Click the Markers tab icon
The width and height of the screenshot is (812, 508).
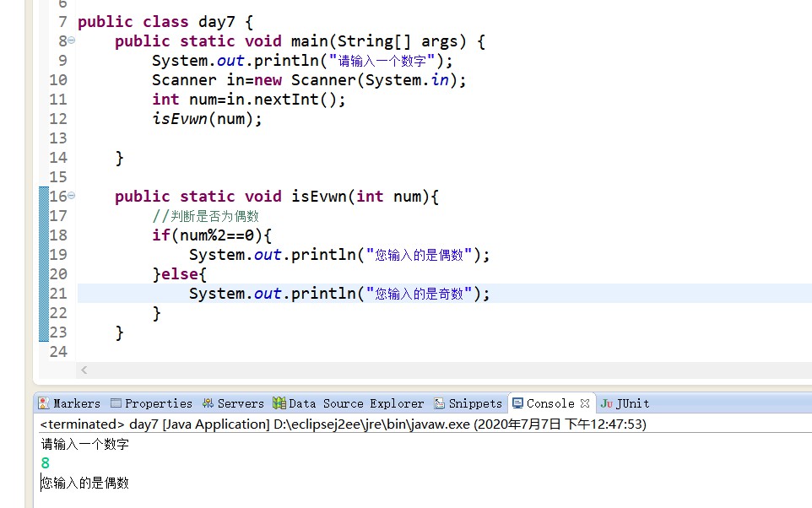(44, 403)
